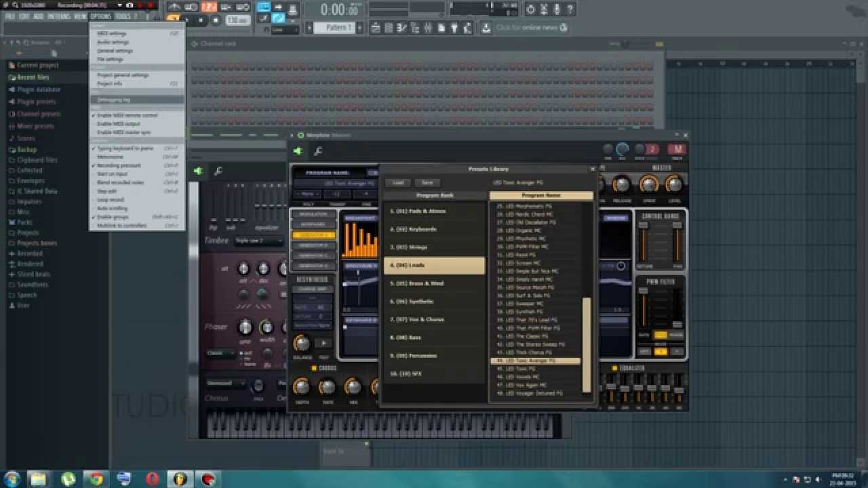Click the Morphine master LEVEL knob
The height and width of the screenshot is (488, 868).
pyautogui.click(x=674, y=184)
